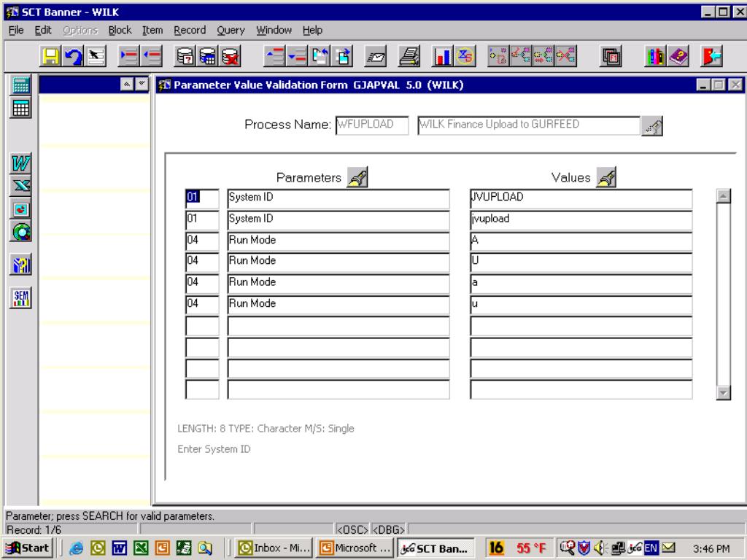This screenshot has width=747, height=560.
Task: Click flashlight search next to Process Name
Action: (652, 126)
